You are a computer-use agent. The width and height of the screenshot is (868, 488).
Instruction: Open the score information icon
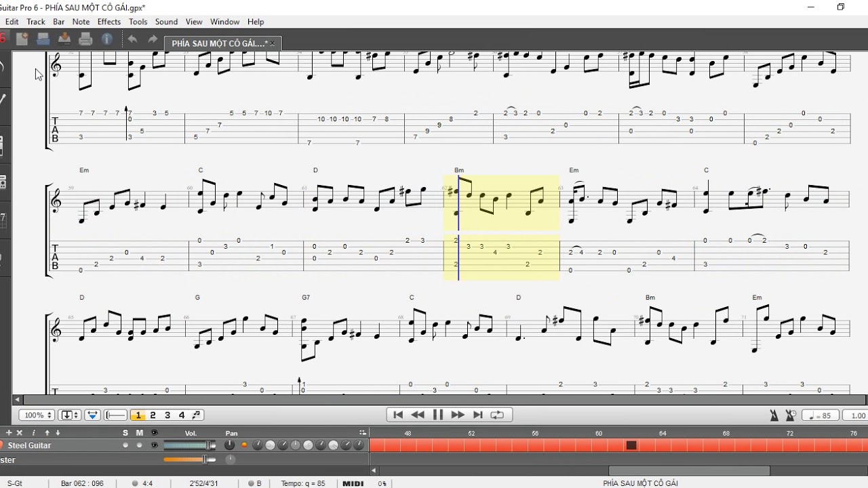pyautogui.click(x=106, y=39)
